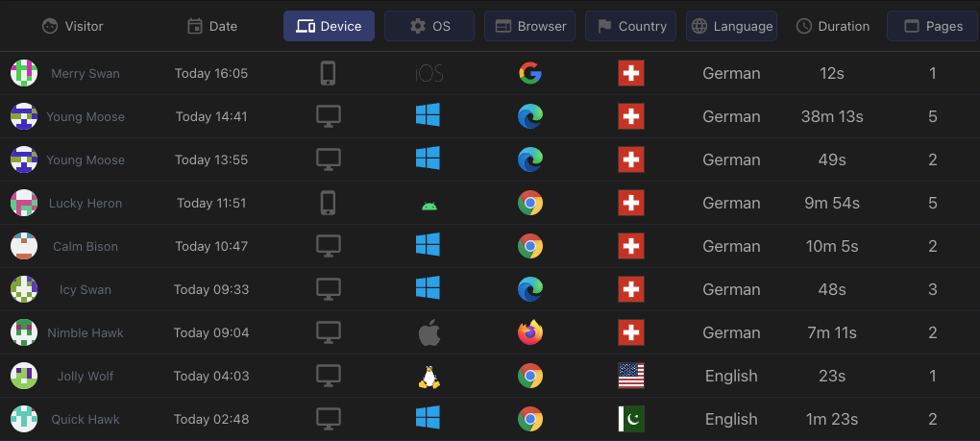Click Quick Hawk's avatar

pyautogui.click(x=24, y=419)
